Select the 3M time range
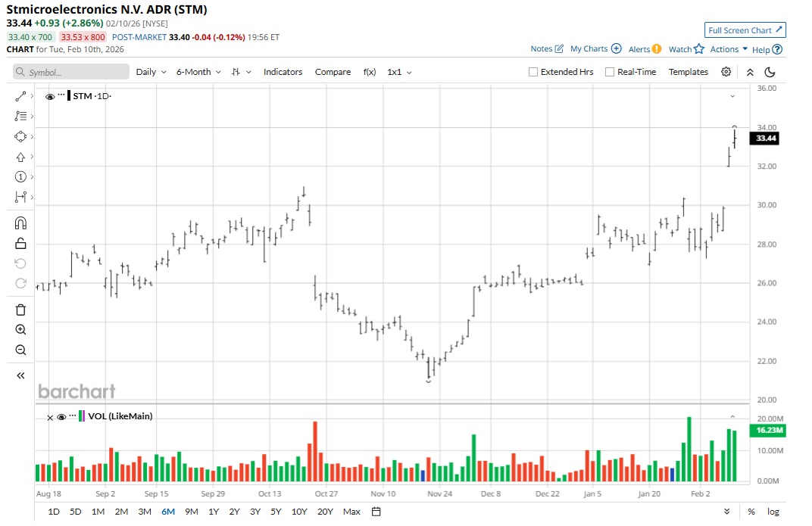This screenshot has height=526, width=812. pos(145,512)
